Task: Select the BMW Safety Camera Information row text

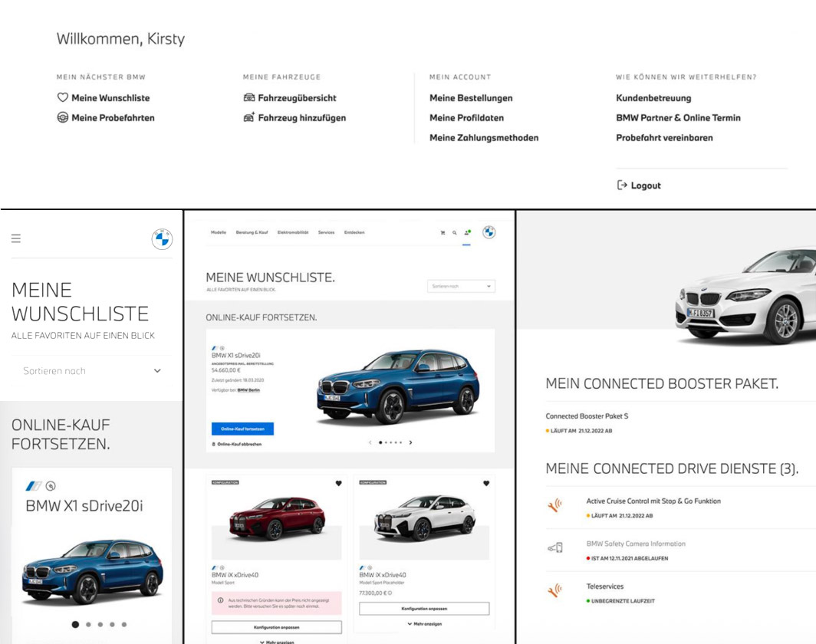Action: click(x=636, y=544)
